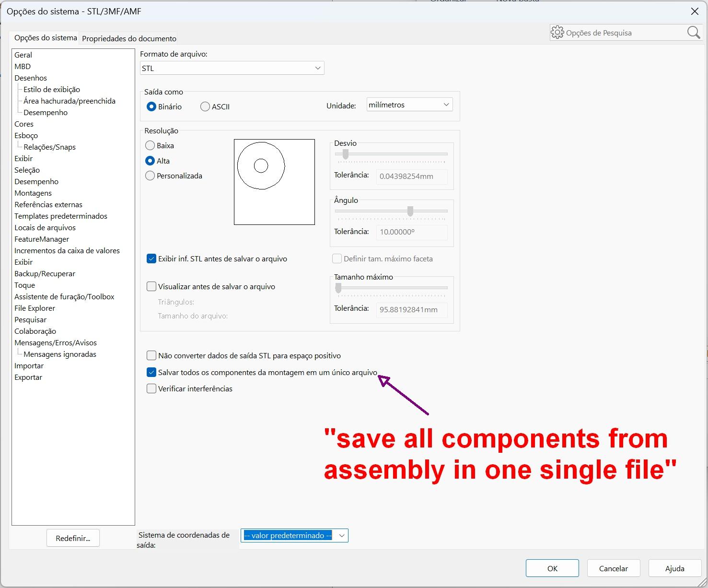Image resolution: width=708 pixels, height=588 pixels.
Task: Select Relações/Snaps tree item
Action: click(x=50, y=147)
